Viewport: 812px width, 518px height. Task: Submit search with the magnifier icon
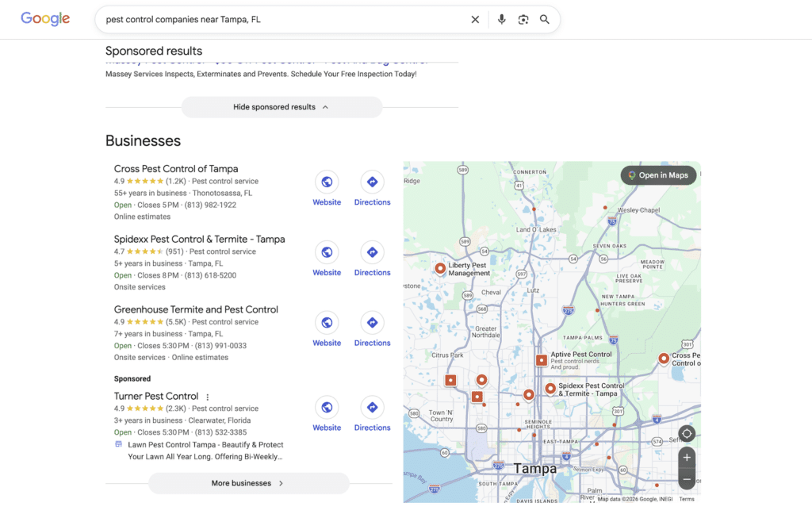click(x=544, y=20)
